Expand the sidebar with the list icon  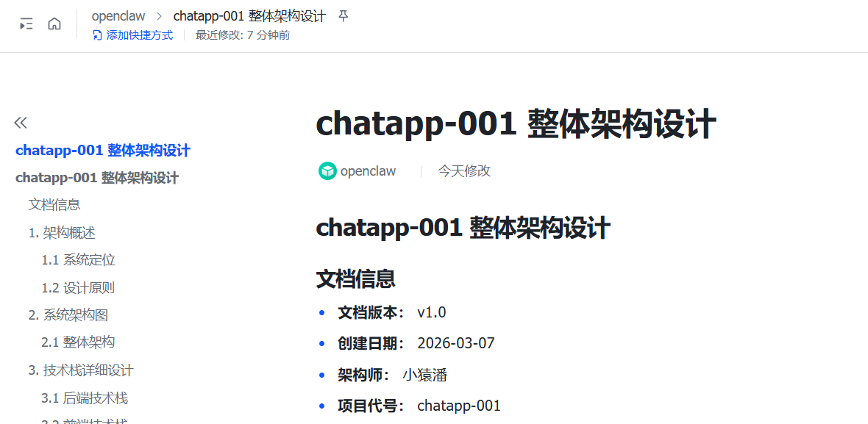26,23
